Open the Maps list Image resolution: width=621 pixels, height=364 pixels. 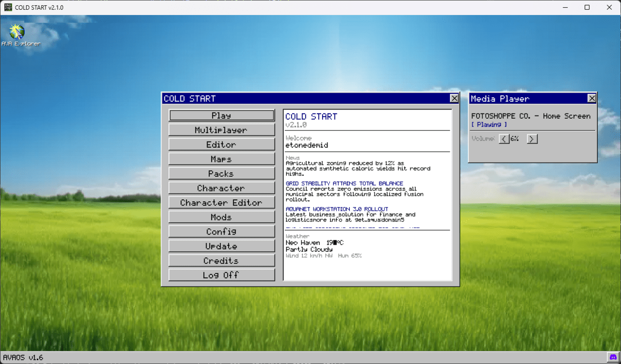coord(222,159)
